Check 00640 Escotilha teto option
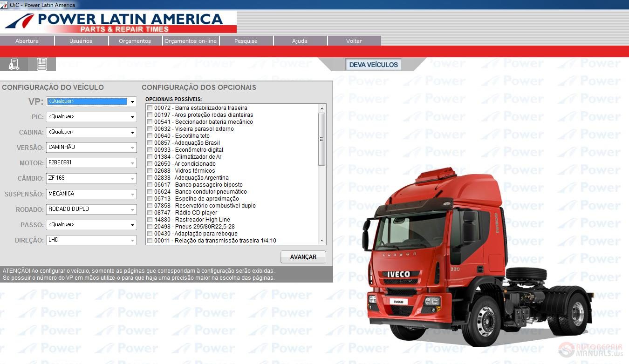 [150, 136]
